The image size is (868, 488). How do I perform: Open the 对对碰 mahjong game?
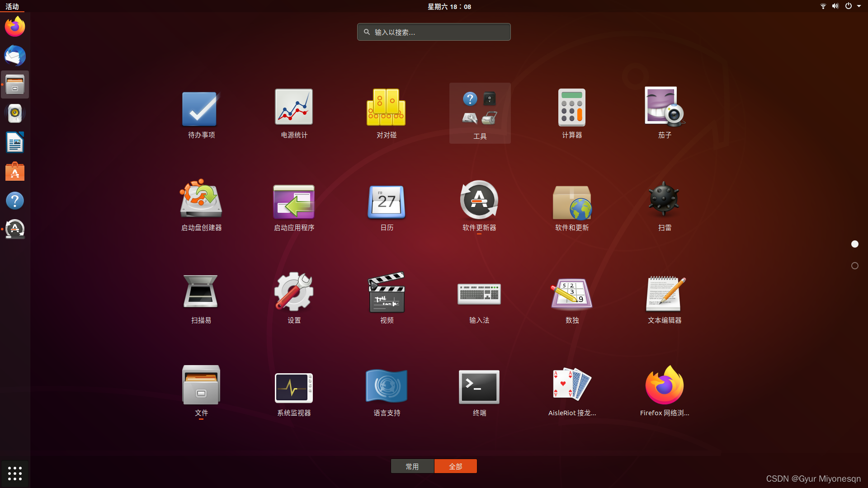point(387,113)
